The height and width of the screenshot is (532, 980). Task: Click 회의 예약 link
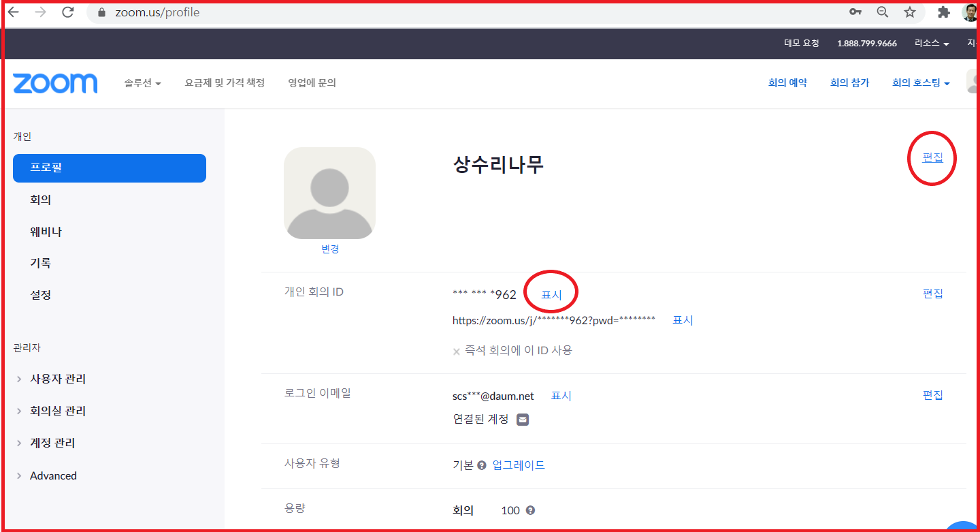(787, 83)
